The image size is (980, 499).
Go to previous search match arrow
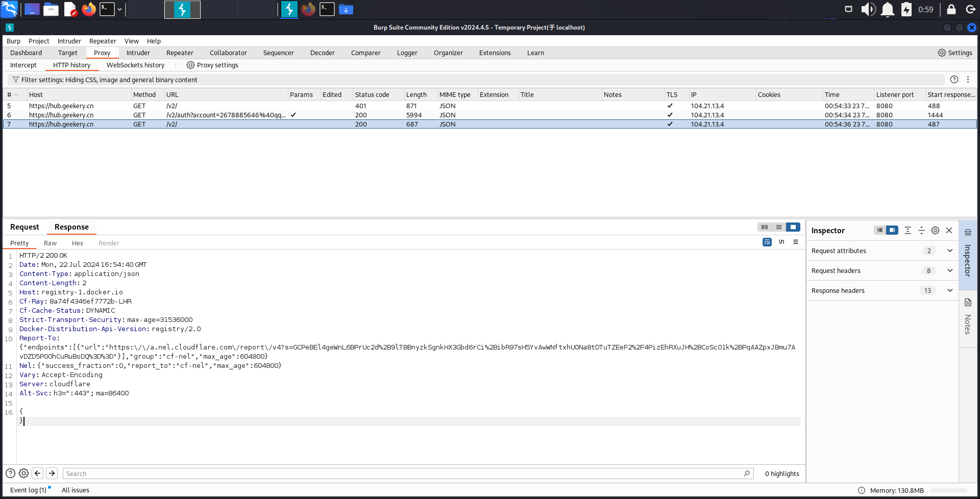click(38, 473)
